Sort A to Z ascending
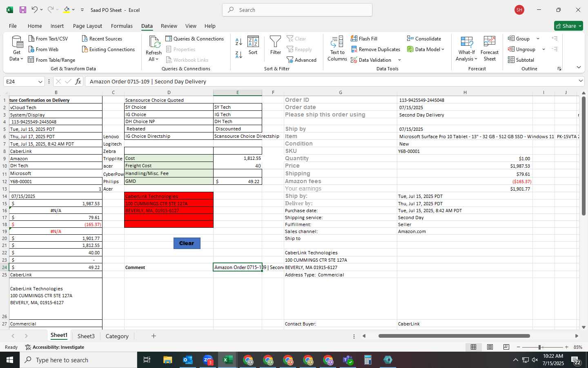This screenshot has height=368, width=588. pyautogui.click(x=239, y=42)
